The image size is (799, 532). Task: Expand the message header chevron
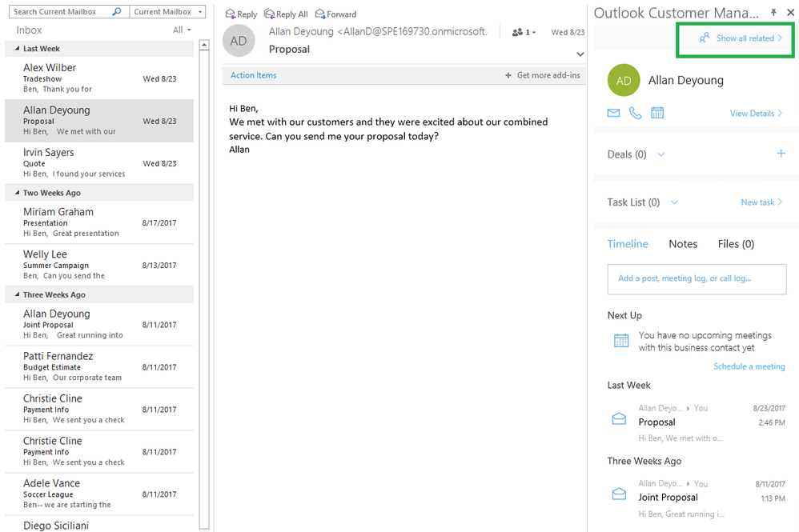click(x=580, y=54)
